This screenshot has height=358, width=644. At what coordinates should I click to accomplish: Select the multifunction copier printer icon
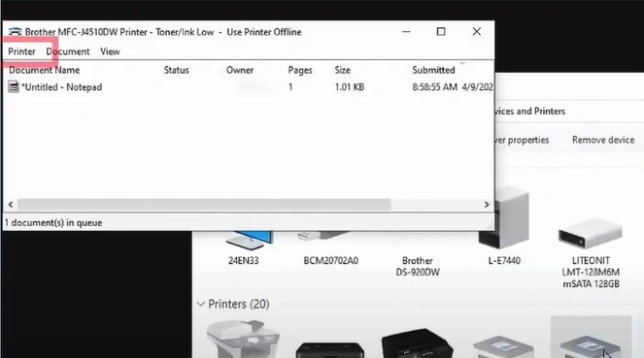click(244, 340)
